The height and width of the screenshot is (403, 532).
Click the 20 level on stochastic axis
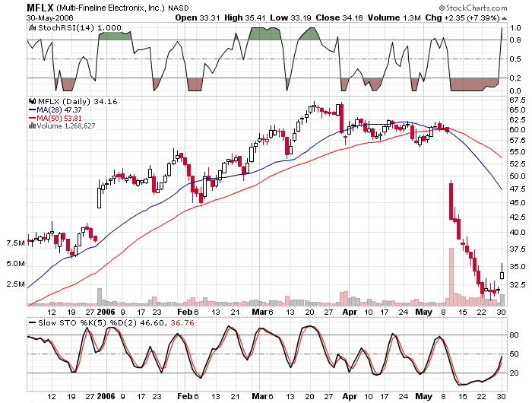pos(515,373)
